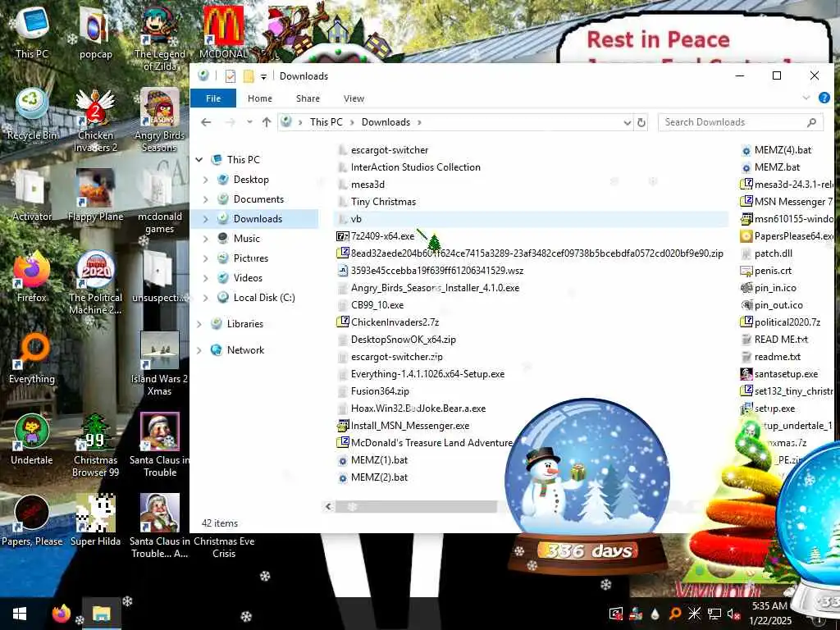Open Explorer help question mark icon
The width and height of the screenshot is (840, 630).
(x=824, y=98)
